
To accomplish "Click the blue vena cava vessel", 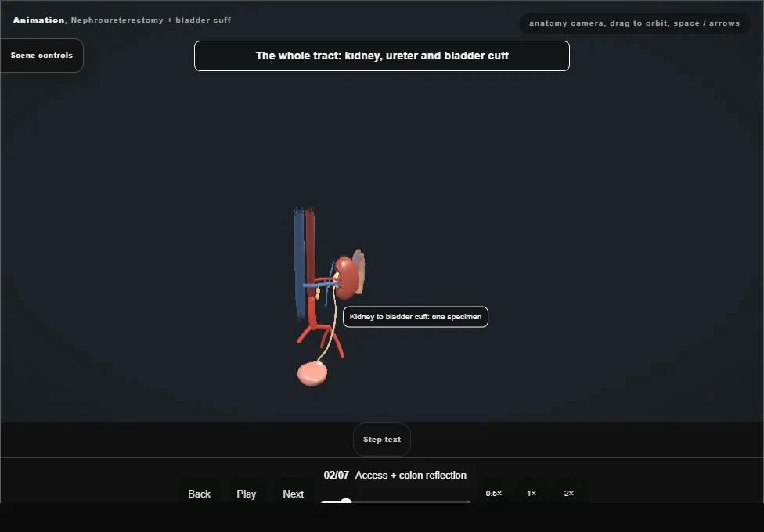I will 299,263.
